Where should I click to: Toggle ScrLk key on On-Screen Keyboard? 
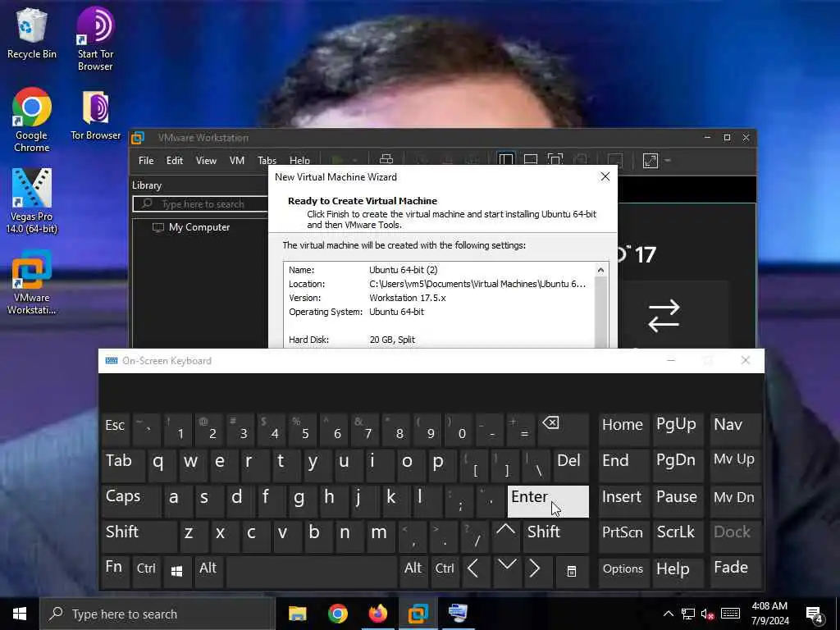pyautogui.click(x=677, y=536)
